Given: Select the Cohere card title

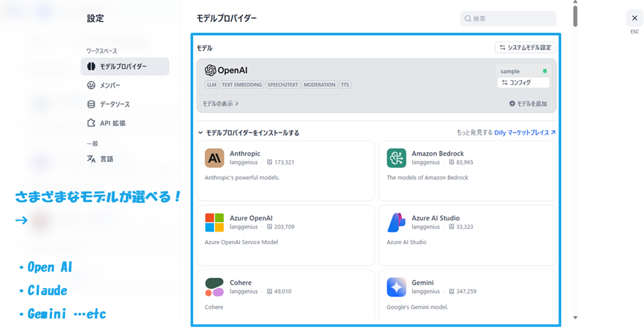Looking at the screenshot, I should tap(241, 283).
